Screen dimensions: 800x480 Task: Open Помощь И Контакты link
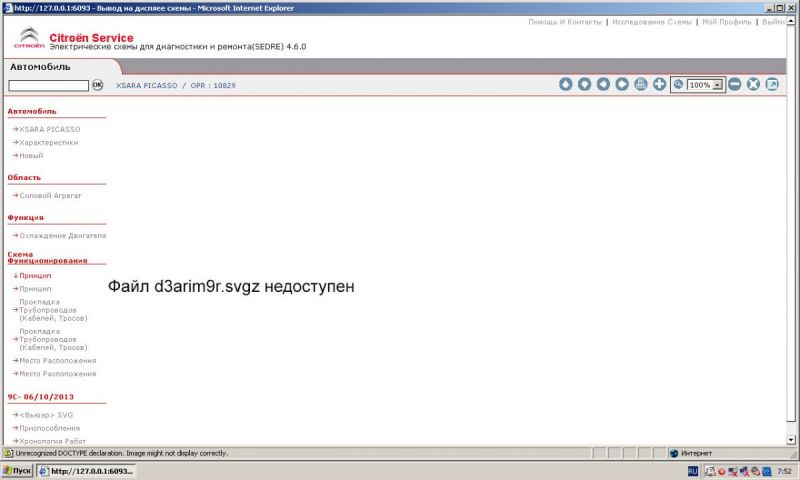565,22
